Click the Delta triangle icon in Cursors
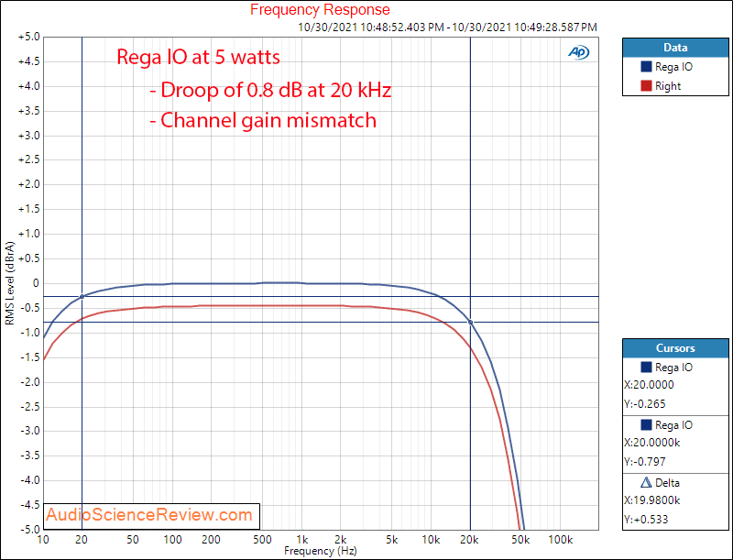The image size is (733, 560). (646, 482)
